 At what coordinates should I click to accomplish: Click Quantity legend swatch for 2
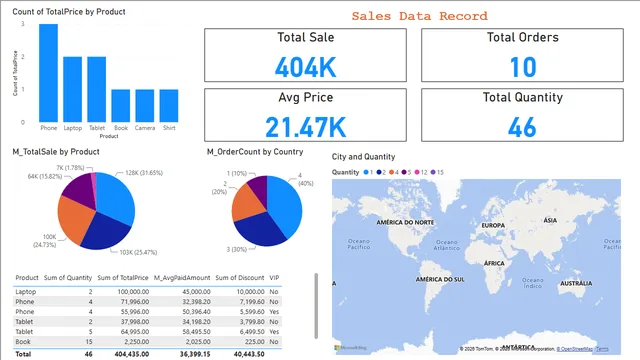[379, 172]
